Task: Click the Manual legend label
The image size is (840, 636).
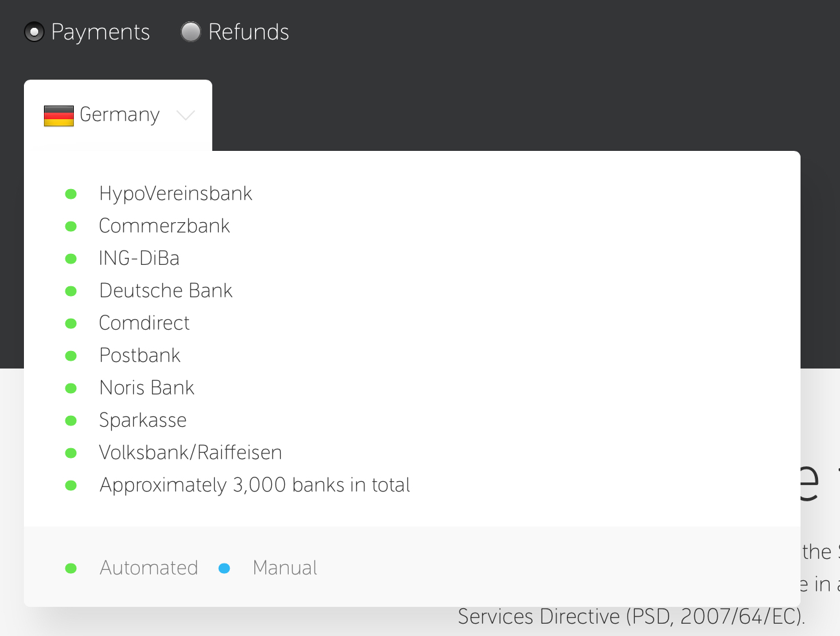Action: pos(285,568)
